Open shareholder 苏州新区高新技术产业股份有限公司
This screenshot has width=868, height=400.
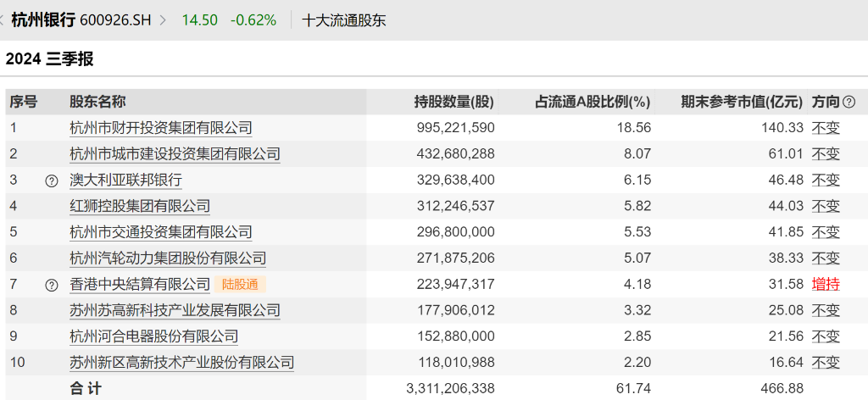181,363
